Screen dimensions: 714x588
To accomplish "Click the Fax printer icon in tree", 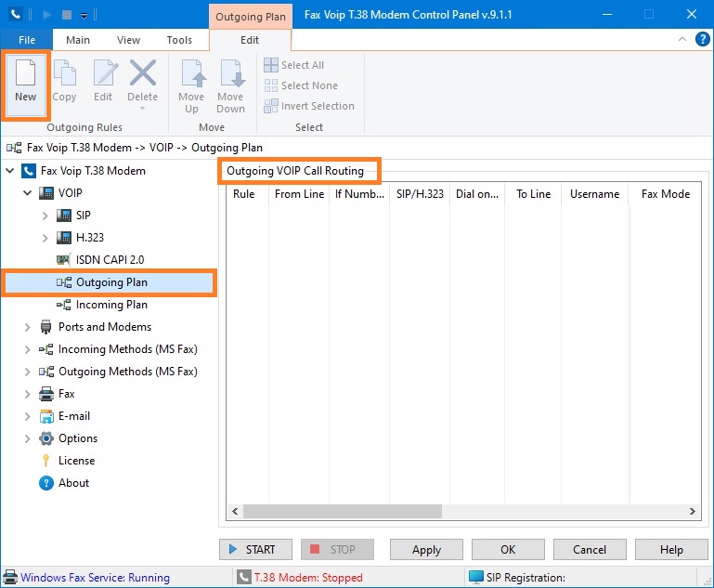I will point(46,394).
